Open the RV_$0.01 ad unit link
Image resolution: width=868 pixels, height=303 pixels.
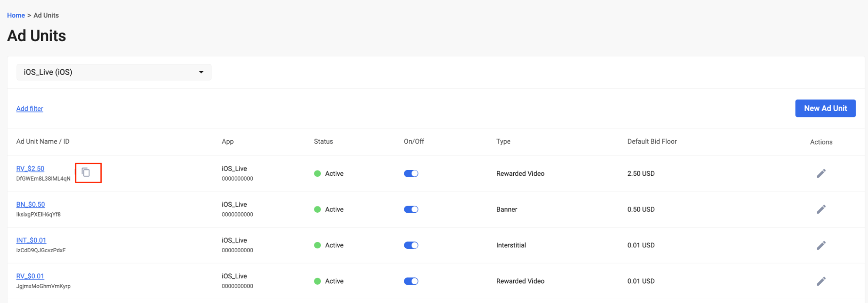pyautogui.click(x=30, y=276)
